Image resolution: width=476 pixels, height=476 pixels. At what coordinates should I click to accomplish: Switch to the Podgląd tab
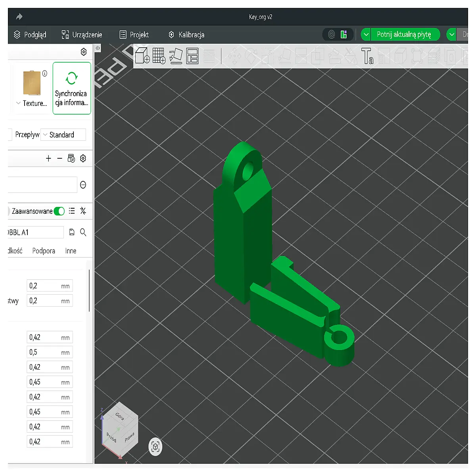pyautogui.click(x=30, y=35)
